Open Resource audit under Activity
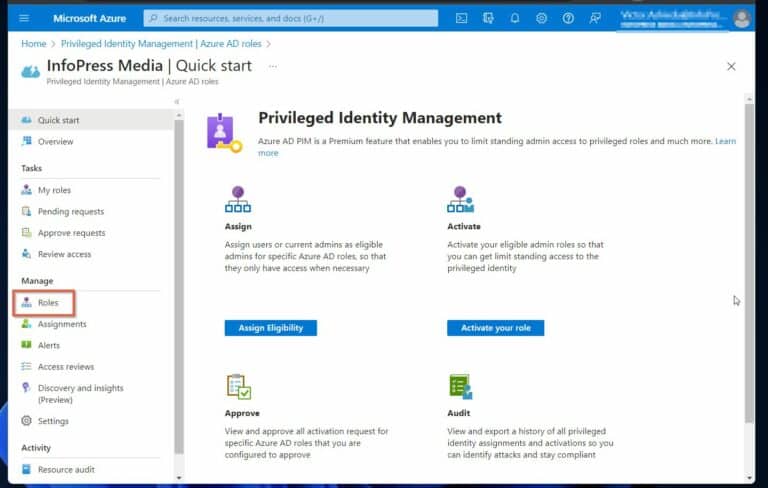 pos(66,469)
